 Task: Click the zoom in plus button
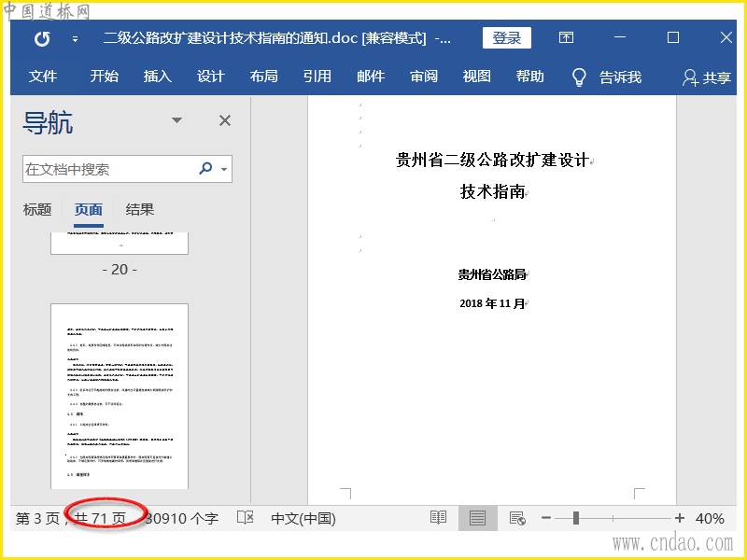coord(680,518)
